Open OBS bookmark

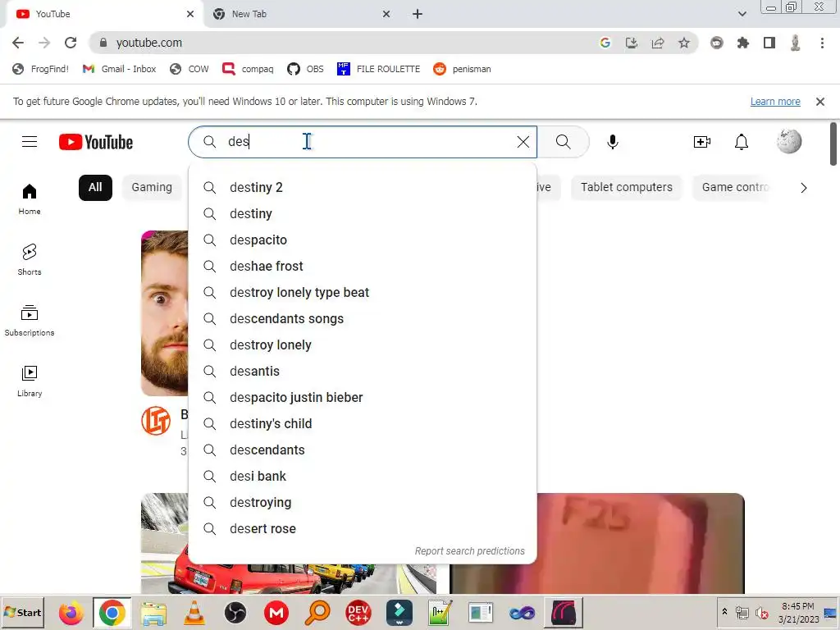tap(305, 69)
